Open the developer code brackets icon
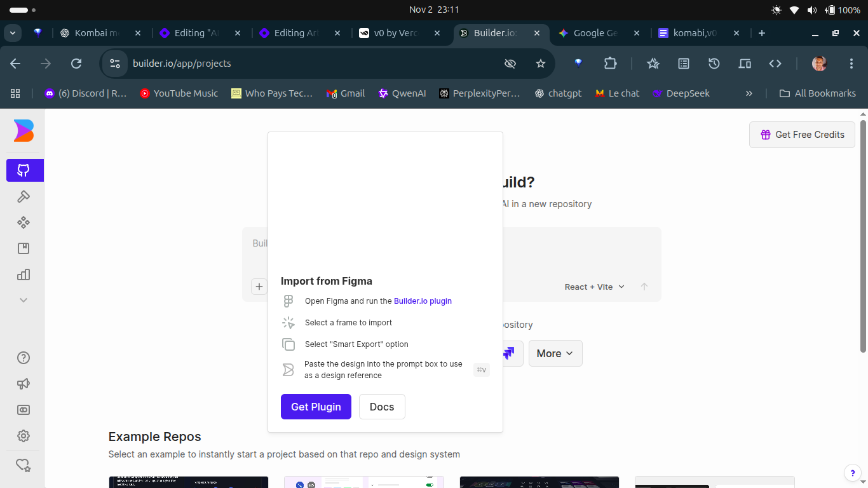Image resolution: width=868 pixels, height=488 pixels. click(775, 64)
